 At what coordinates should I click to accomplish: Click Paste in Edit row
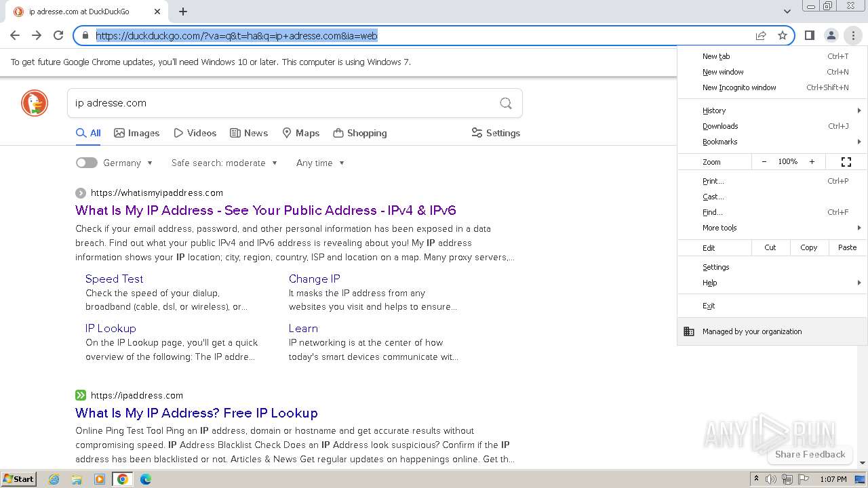(848, 247)
